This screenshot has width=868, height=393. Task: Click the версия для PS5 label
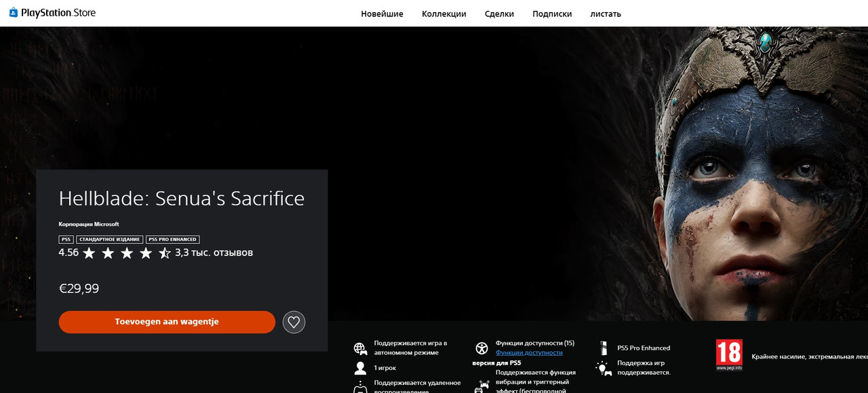pyautogui.click(x=496, y=363)
